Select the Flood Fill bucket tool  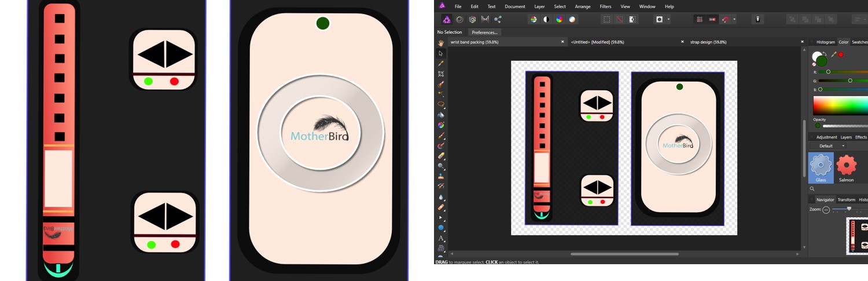tap(441, 115)
